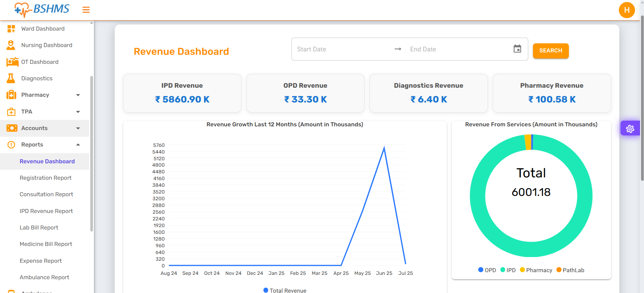644x293 pixels.
Task: Select the Nursing Dashboard nurse icon
Action: click(x=11, y=45)
